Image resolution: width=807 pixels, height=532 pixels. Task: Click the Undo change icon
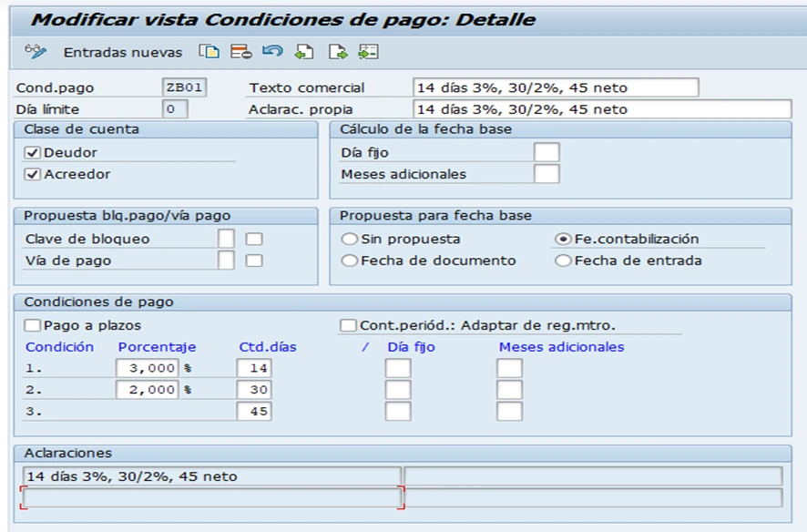[x=272, y=51]
